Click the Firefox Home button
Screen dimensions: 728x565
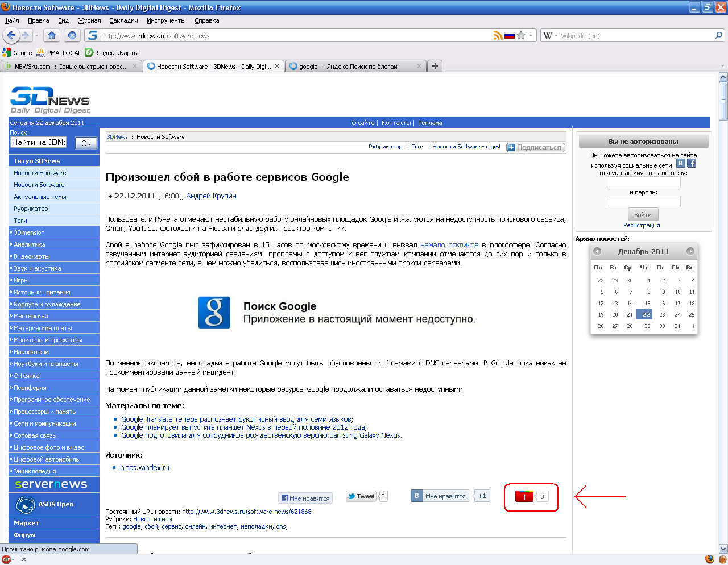point(52,35)
